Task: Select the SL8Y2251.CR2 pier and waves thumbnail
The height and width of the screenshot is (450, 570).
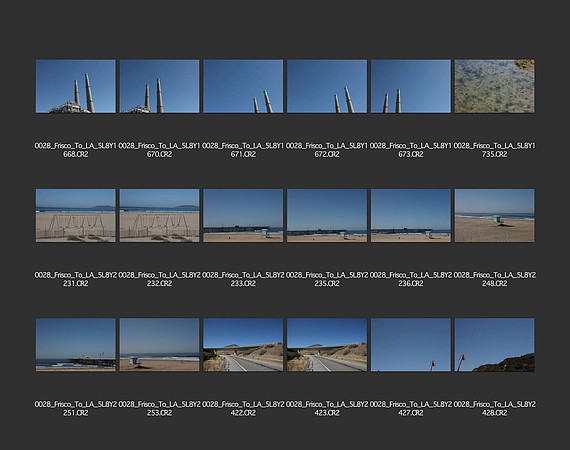Action: coord(76,345)
